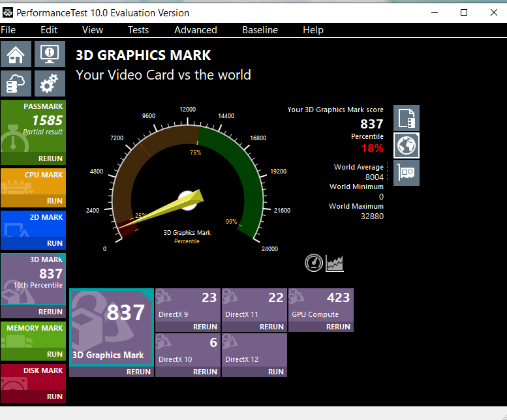
Task: Rerun the DirectX 10 test
Action: click(188, 372)
